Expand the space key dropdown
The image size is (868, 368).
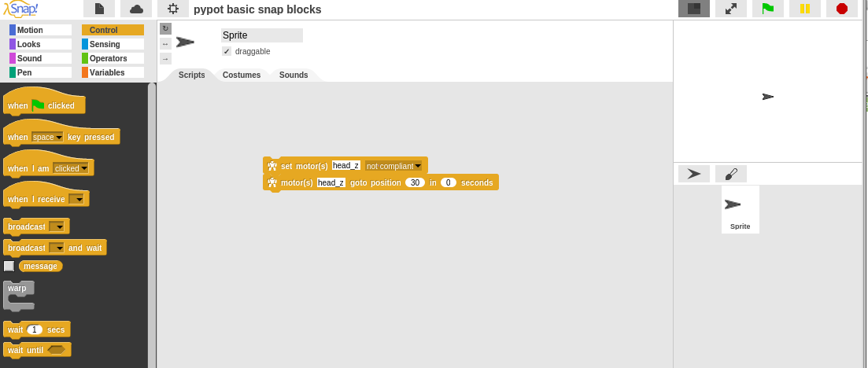click(59, 137)
